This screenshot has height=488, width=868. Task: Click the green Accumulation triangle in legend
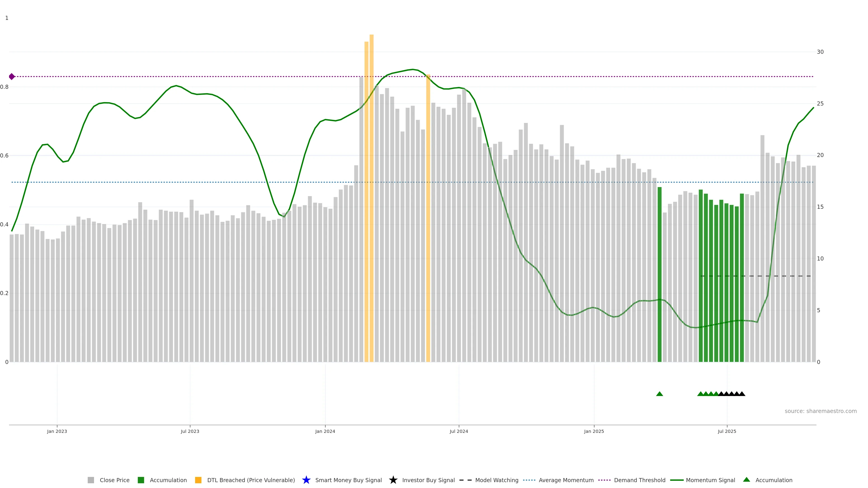pos(746,480)
